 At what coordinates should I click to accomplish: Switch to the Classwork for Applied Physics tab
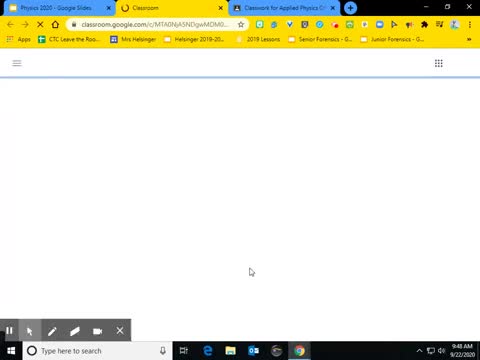pyautogui.click(x=283, y=8)
